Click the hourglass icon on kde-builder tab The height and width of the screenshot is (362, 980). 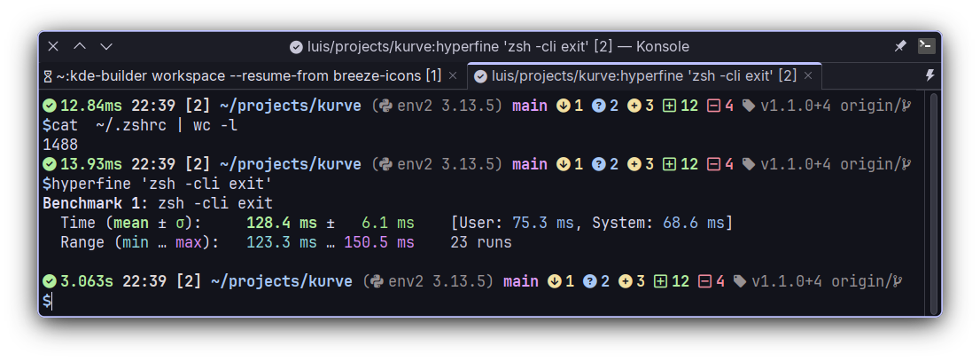click(48, 76)
